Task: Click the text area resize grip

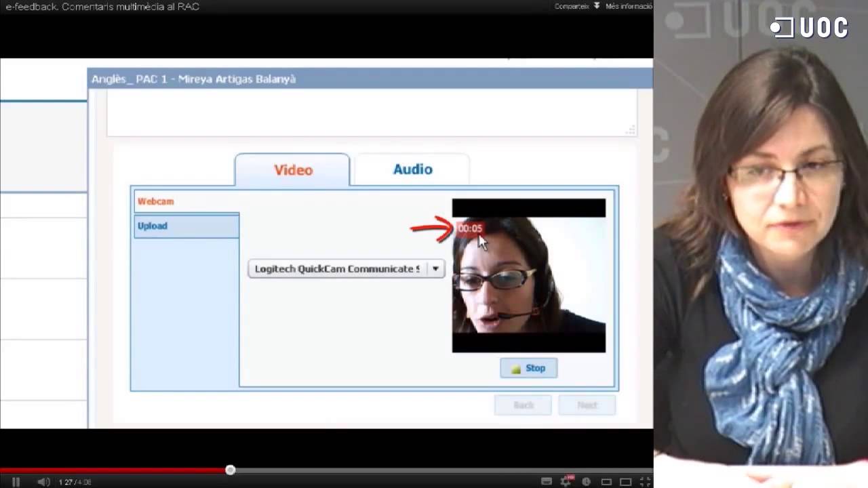Action: point(631,129)
